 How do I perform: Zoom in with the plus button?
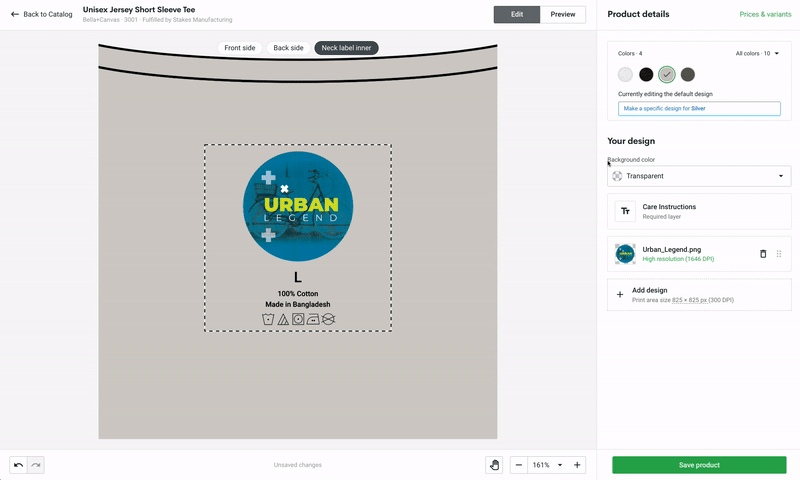[577, 465]
